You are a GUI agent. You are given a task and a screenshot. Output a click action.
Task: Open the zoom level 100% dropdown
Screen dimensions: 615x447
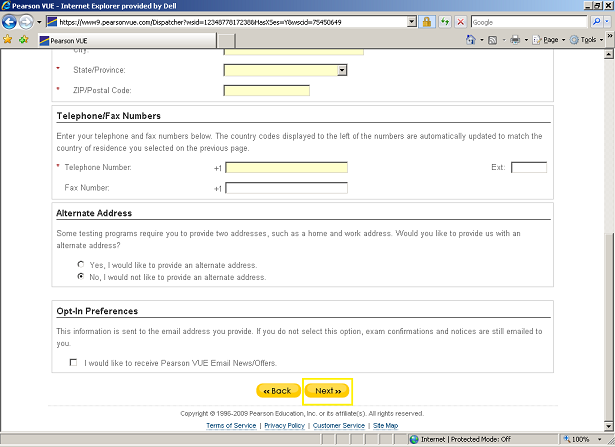(602, 439)
